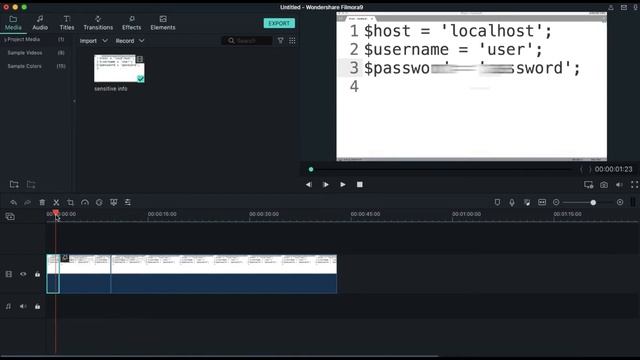Click the record voiceover microphone icon
The height and width of the screenshot is (360, 640).
tap(512, 202)
